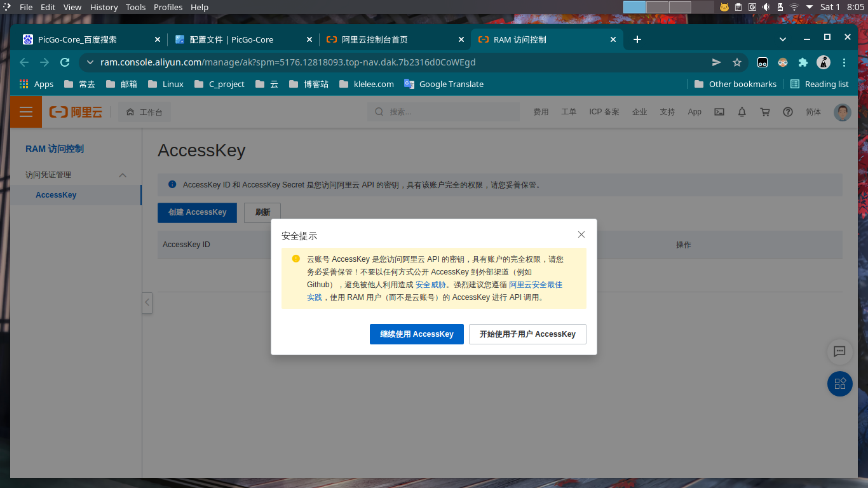Click 操作 column header

coord(683,245)
